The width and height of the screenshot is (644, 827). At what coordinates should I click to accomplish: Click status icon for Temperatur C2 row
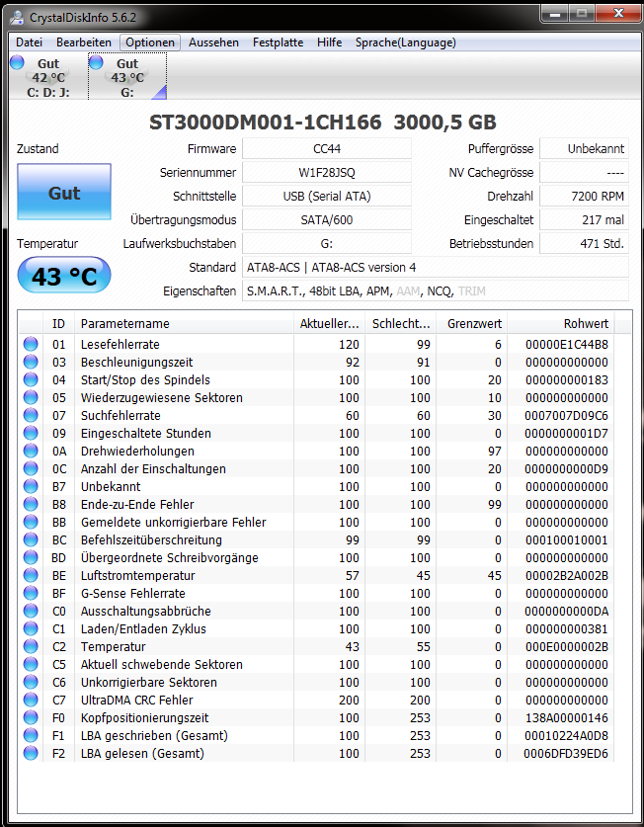click(x=31, y=646)
